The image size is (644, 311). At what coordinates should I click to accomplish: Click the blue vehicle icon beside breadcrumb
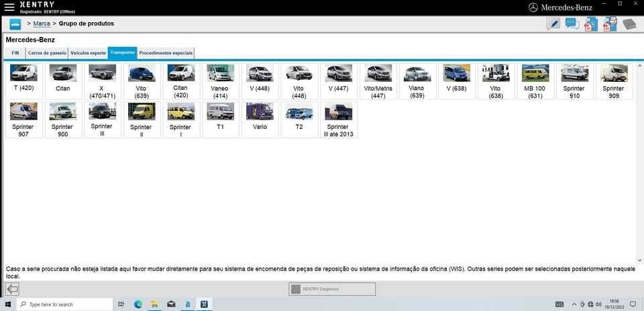15,24
